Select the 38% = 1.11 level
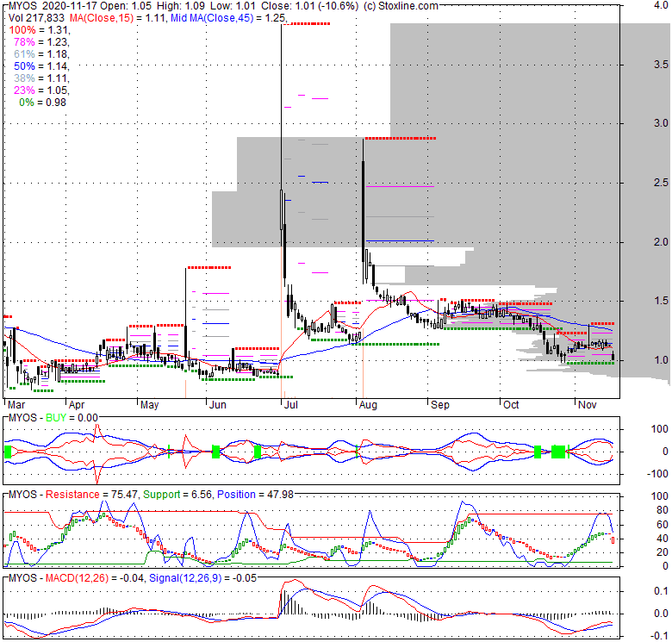 pos(41,78)
